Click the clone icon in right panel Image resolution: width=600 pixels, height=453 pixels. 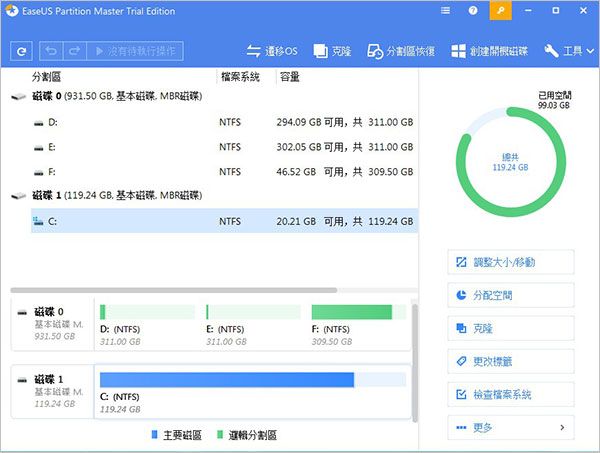(461, 328)
